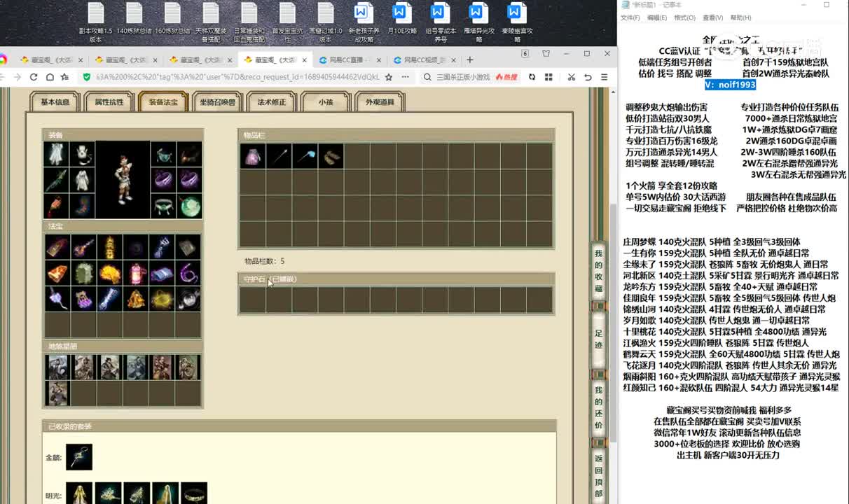Screen dimensions: 849x504
Task: Click the character figure in equipment panel
Action: pyautogui.click(x=123, y=180)
